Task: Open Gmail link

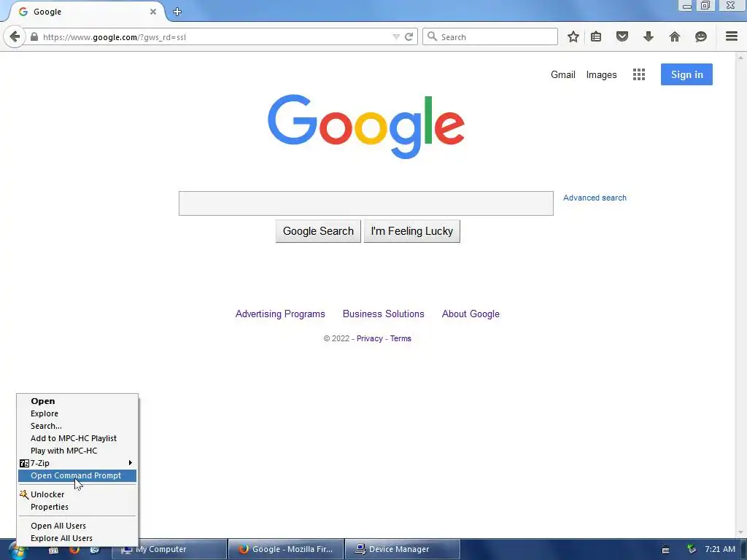Action: (563, 75)
